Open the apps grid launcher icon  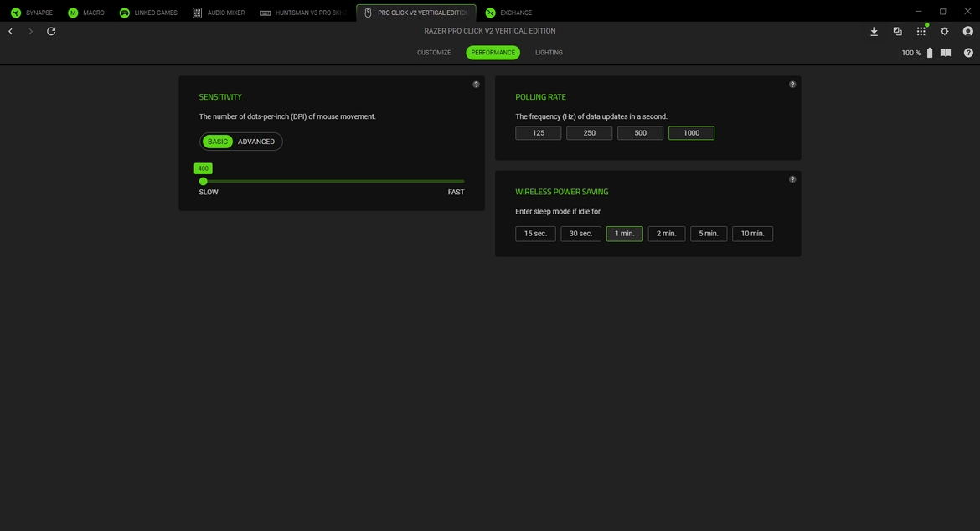921,31
